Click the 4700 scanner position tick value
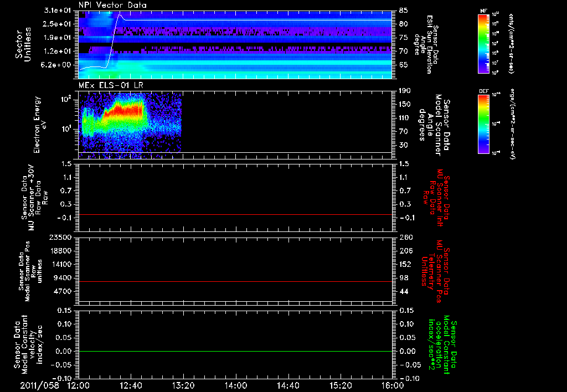This screenshot has width=567, height=392. point(63,291)
